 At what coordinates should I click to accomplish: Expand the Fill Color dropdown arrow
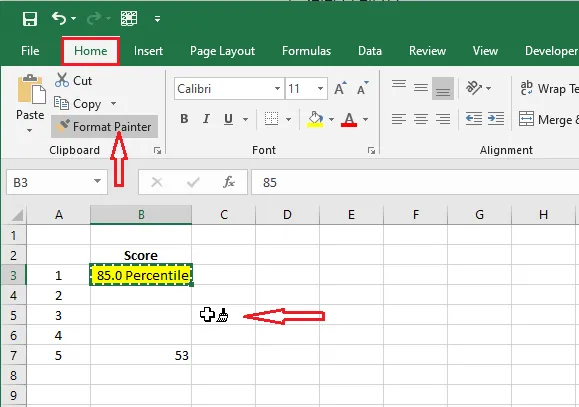coord(331,119)
